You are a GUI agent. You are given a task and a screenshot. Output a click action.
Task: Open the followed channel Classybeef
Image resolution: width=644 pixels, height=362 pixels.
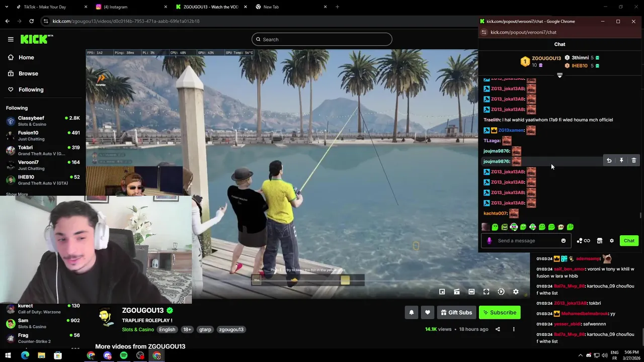pyautogui.click(x=43, y=121)
